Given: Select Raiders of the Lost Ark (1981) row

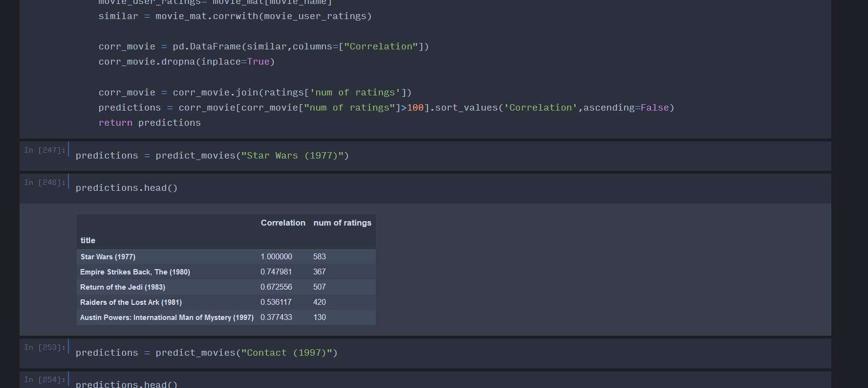Looking at the screenshot, I should click(x=226, y=302).
